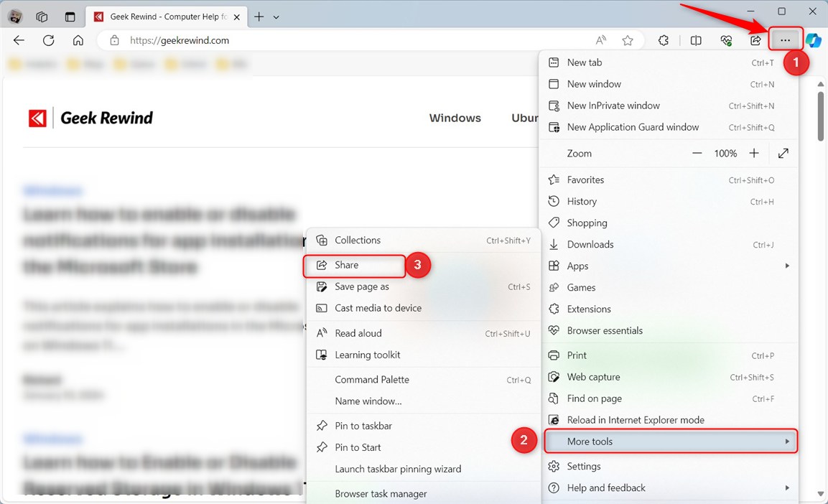Refresh the Geek Rewind page

click(48, 40)
